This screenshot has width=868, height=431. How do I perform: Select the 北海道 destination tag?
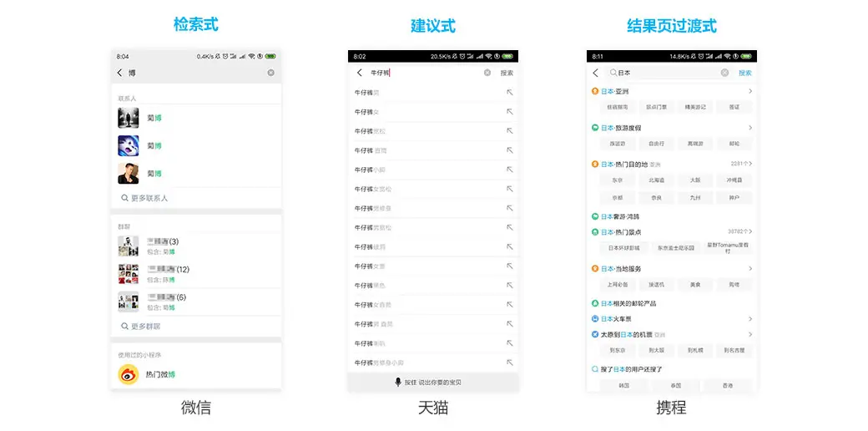click(x=657, y=180)
